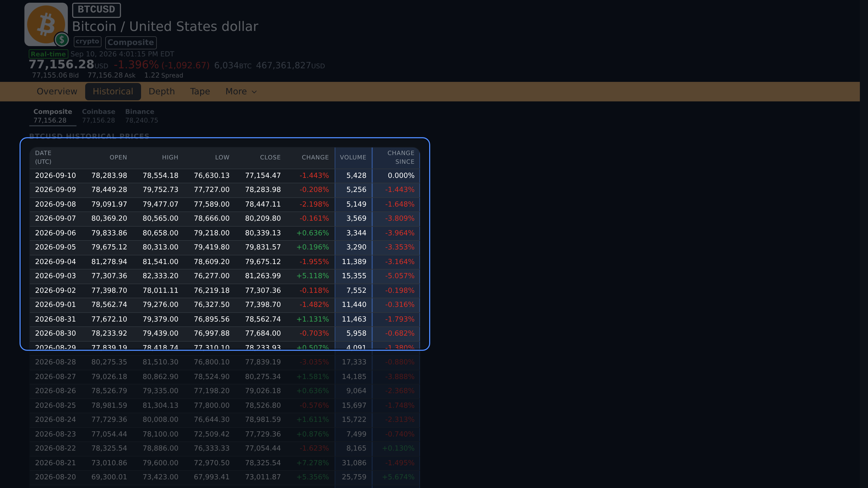The width and height of the screenshot is (868, 488).
Task: Click the crypto tag label
Action: click(87, 41)
